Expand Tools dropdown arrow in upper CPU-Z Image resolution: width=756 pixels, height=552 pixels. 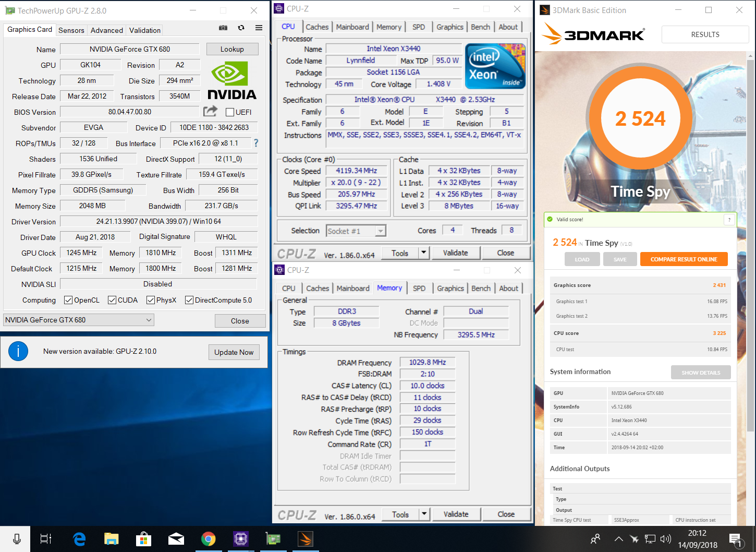coord(424,253)
